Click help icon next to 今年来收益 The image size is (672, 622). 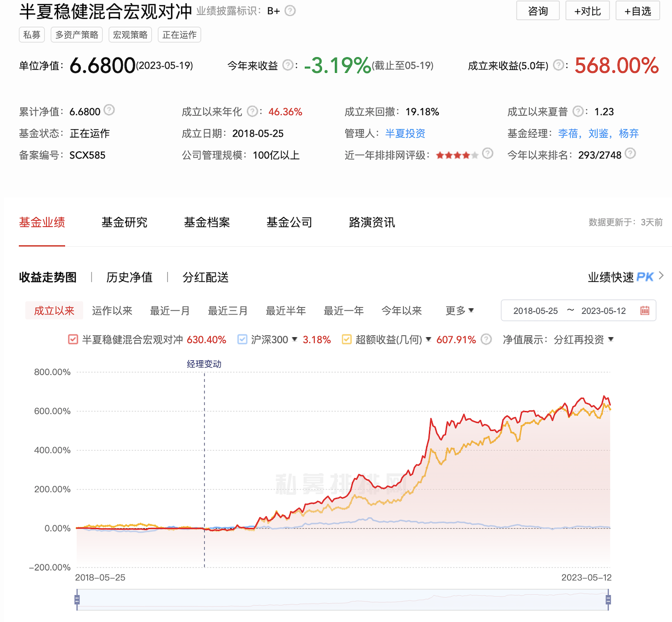click(x=288, y=65)
